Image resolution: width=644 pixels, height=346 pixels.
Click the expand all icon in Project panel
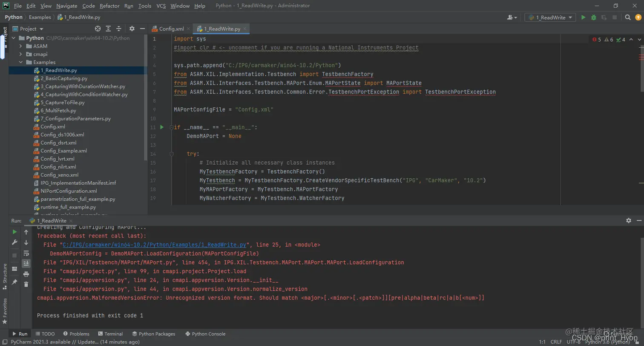(x=108, y=29)
